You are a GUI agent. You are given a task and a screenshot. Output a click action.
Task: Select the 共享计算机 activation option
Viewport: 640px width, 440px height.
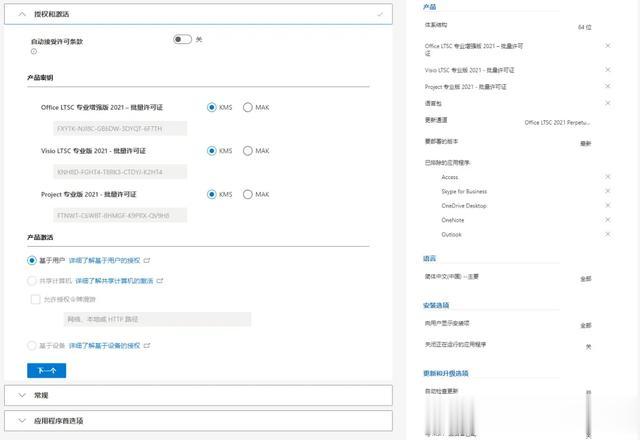[x=32, y=281]
